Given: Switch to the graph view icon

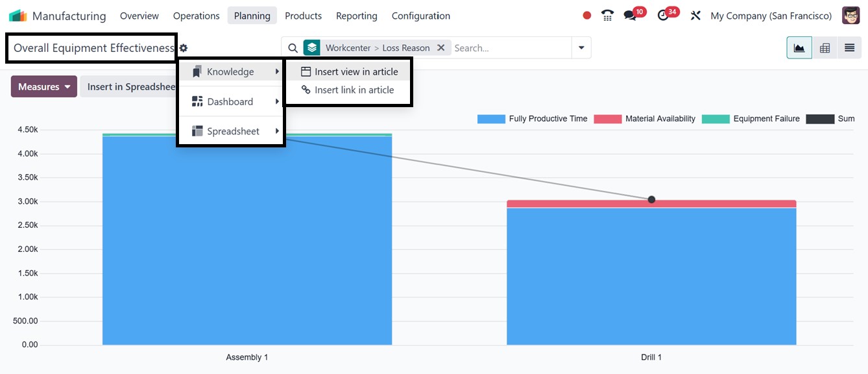Looking at the screenshot, I should point(799,48).
